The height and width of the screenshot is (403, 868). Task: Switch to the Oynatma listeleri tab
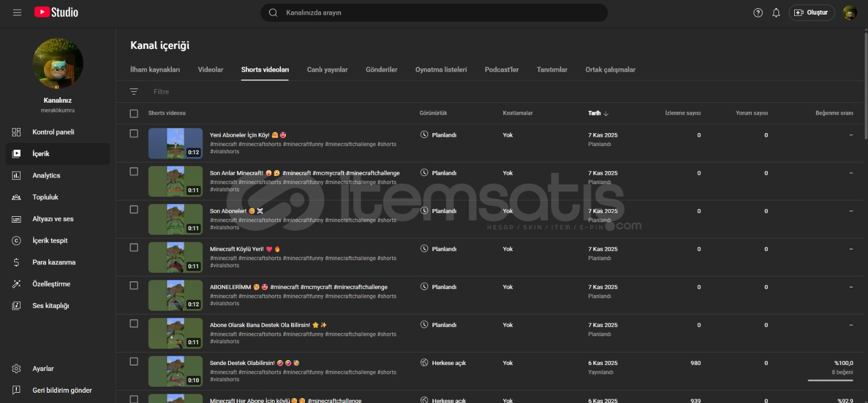441,70
